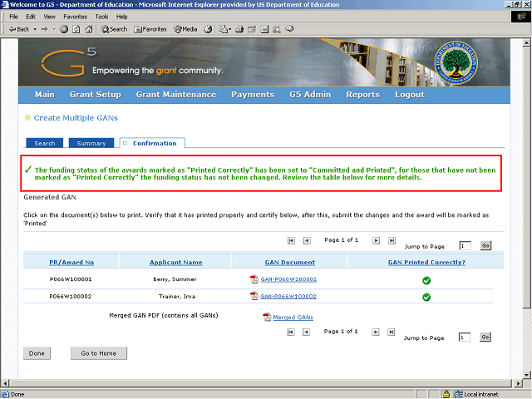The width and height of the screenshot is (532, 399).
Task: Open the Payments navigation menu
Action: point(253,95)
